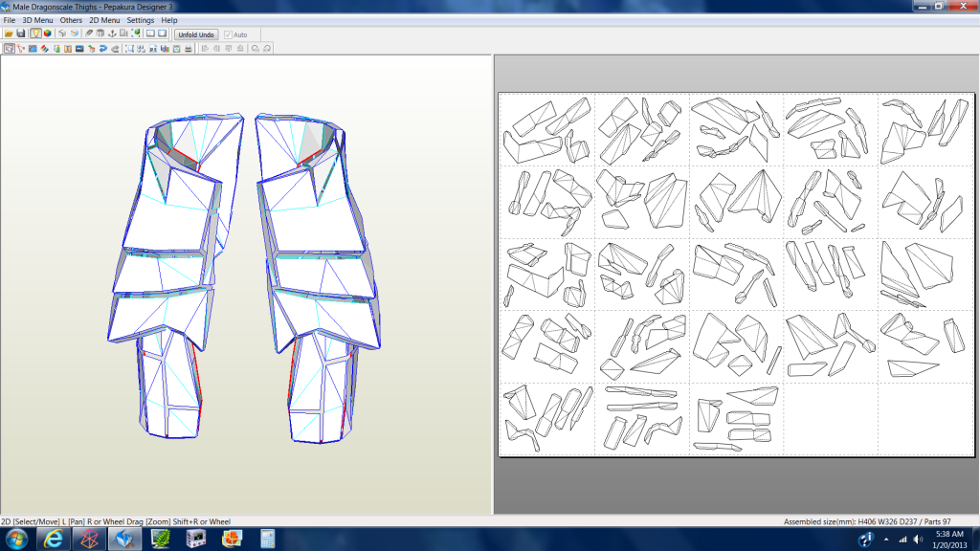Screen dimensions: 980x551
Task: Click the blue window icon in second toolbar
Action: [x=33, y=49]
